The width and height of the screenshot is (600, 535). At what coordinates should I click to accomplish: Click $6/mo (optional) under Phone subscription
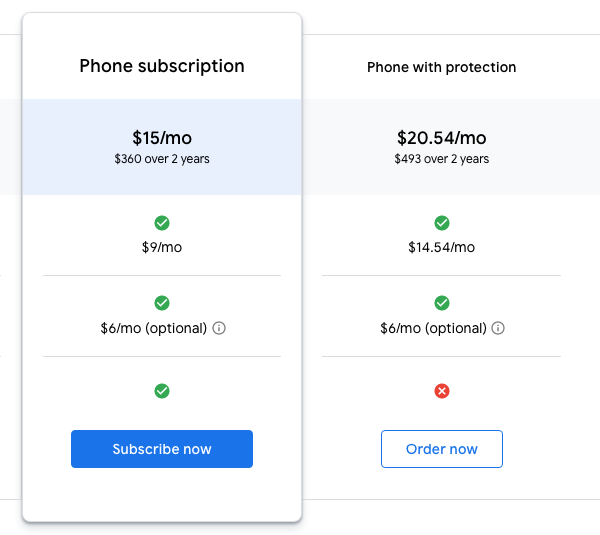154,328
